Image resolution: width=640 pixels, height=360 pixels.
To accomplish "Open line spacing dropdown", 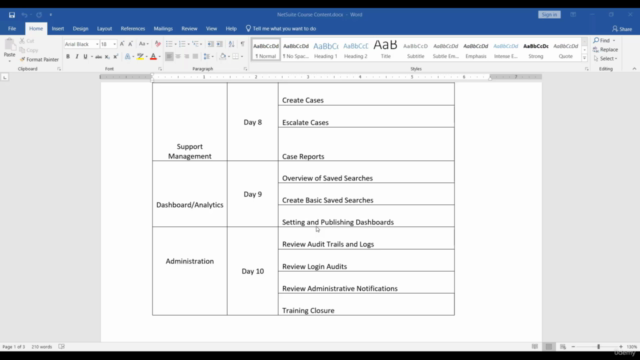I will point(208,57).
